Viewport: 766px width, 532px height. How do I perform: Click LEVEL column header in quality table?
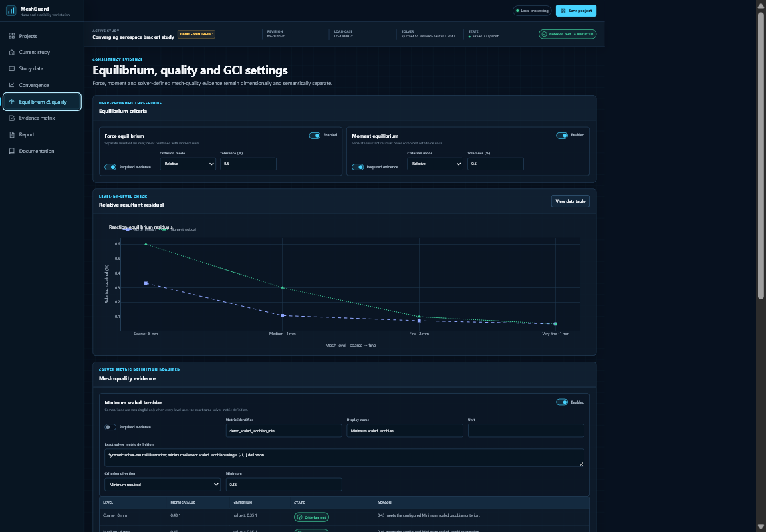(108, 503)
